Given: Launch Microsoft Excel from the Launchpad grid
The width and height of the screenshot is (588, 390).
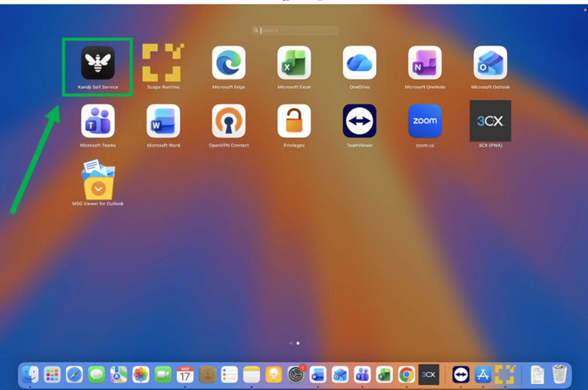Looking at the screenshot, I should click(x=294, y=63).
